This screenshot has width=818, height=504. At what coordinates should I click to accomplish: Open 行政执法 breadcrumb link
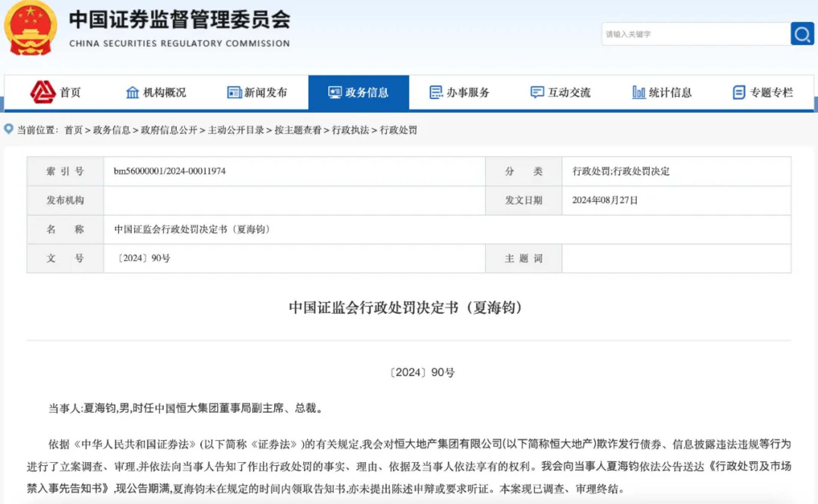(350, 130)
